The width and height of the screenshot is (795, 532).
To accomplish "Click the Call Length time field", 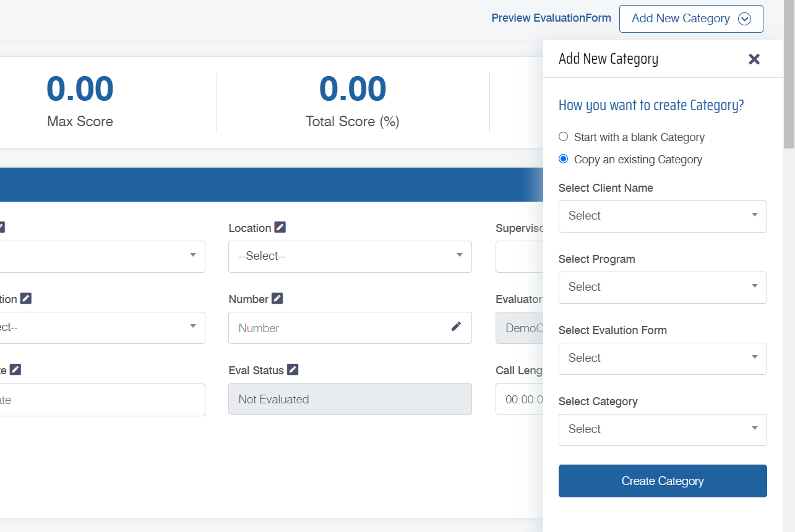I will (520, 400).
